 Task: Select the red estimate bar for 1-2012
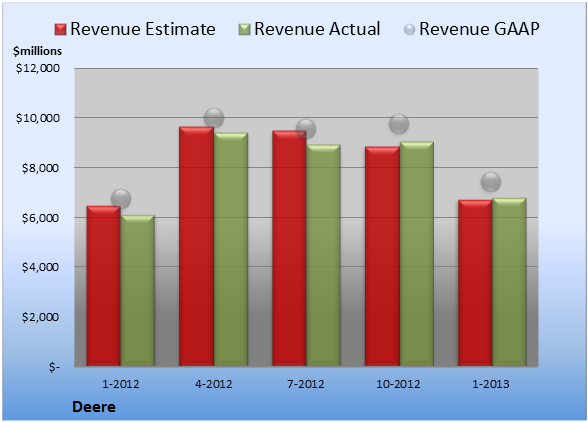(104, 286)
